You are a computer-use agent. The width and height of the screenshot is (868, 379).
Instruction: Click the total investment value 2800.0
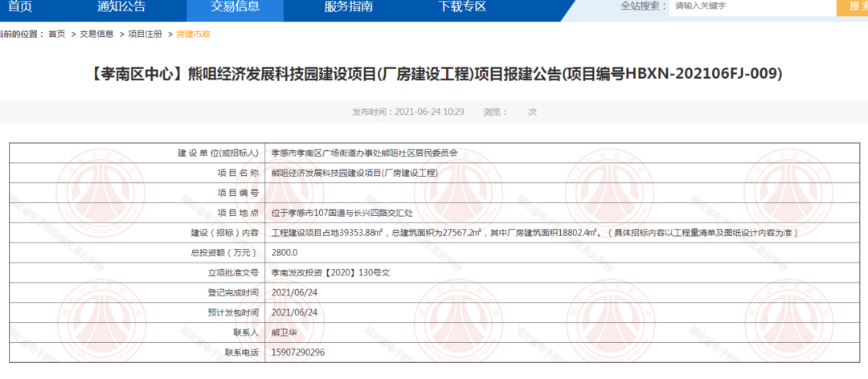(285, 252)
